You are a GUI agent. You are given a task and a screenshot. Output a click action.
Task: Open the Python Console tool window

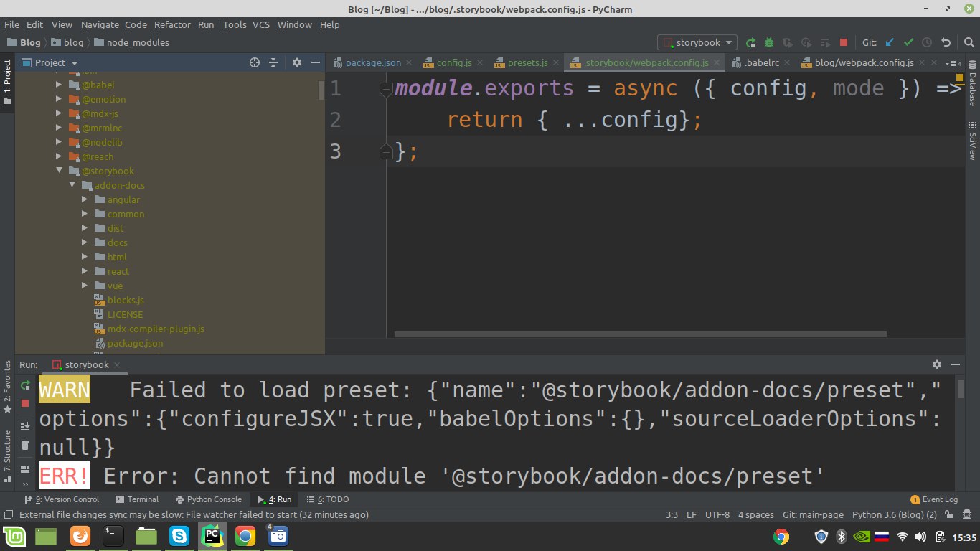[208, 499]
